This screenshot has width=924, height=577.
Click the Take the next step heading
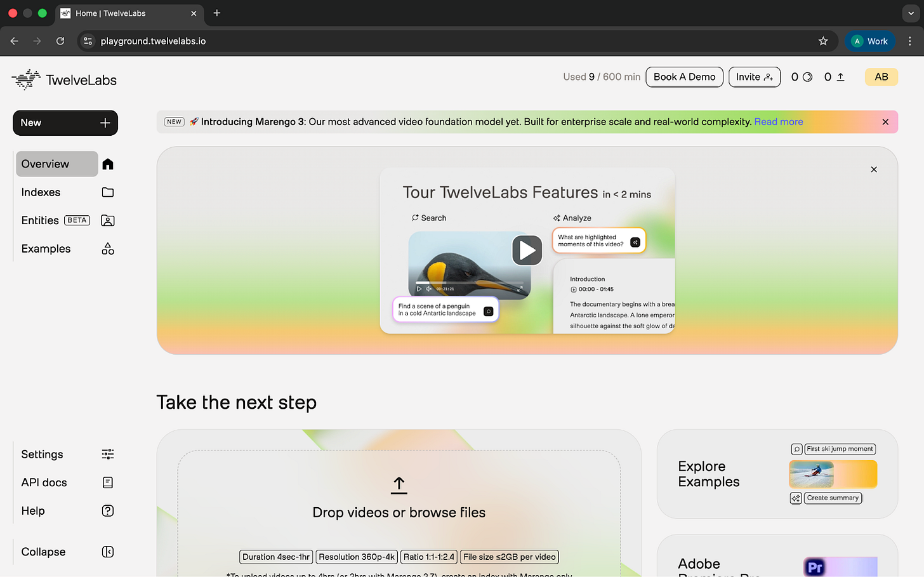tap(237, 403)
